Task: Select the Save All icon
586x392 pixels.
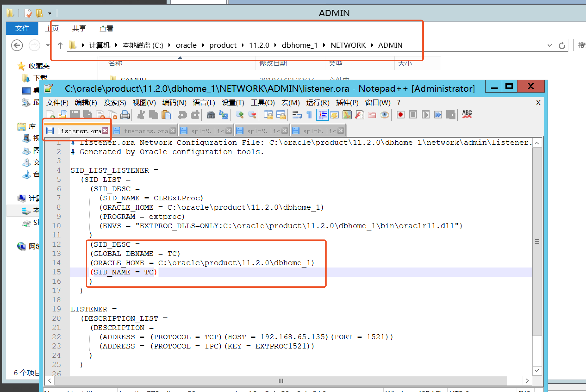Action: tap(88, 115)
